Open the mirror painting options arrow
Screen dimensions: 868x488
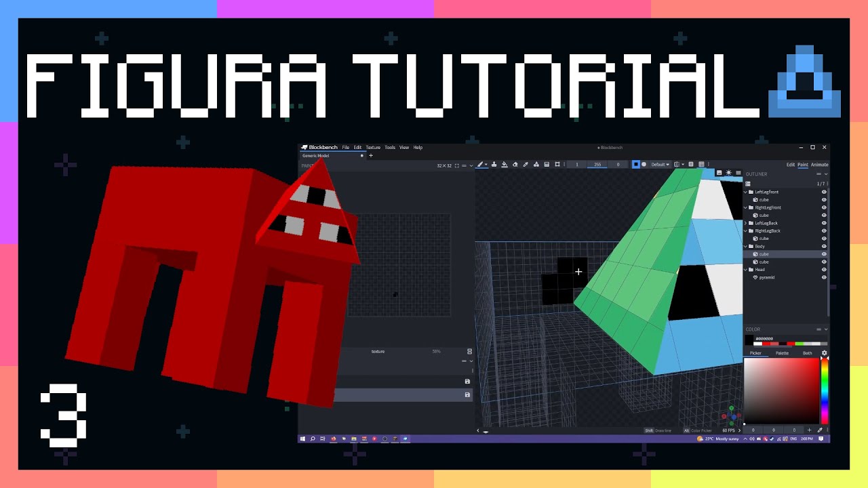coord(683,164)
